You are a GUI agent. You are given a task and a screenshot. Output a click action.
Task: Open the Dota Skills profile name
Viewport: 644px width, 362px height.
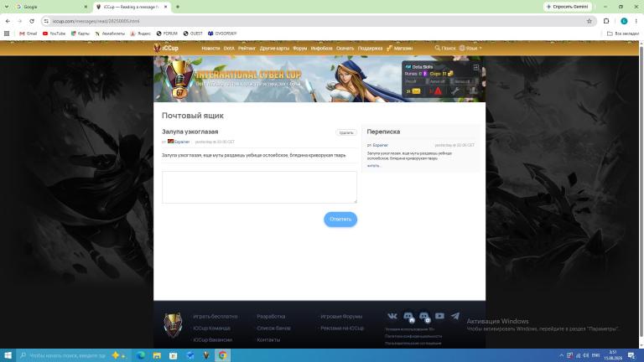423,66
